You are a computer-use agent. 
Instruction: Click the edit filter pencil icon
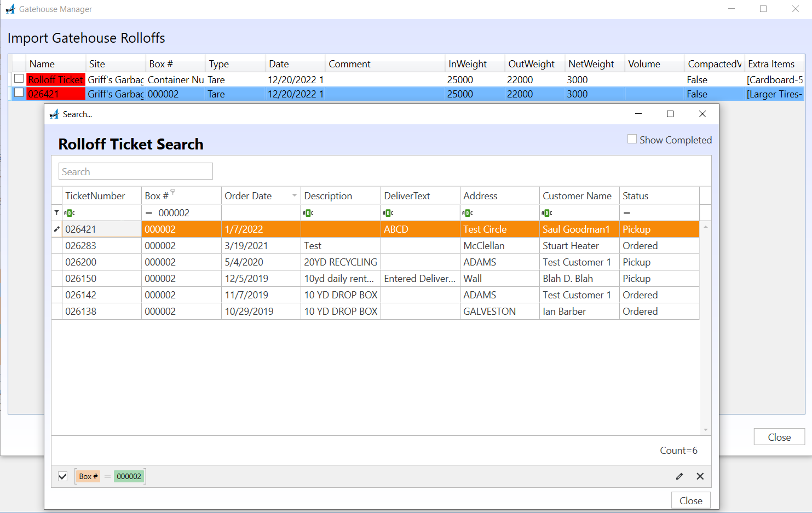pos(679,476)
